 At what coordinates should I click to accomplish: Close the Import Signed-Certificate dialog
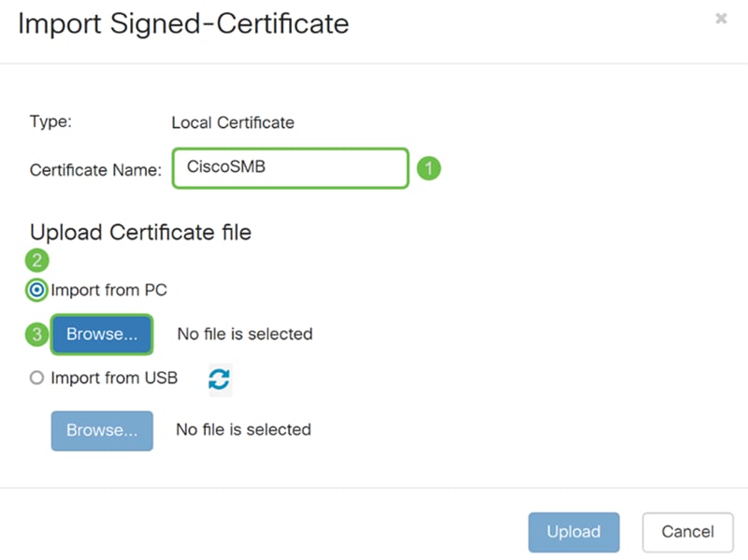721,19
